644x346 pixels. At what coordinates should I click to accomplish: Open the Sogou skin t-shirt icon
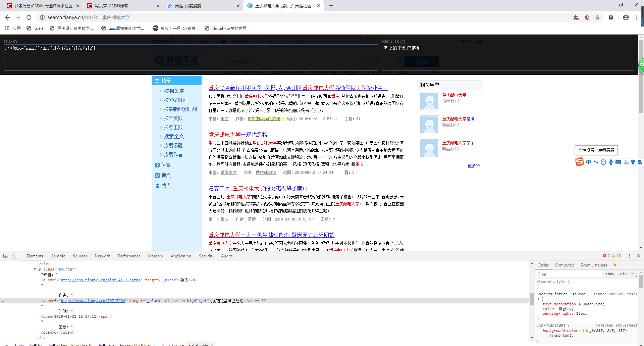pos(633,162)
